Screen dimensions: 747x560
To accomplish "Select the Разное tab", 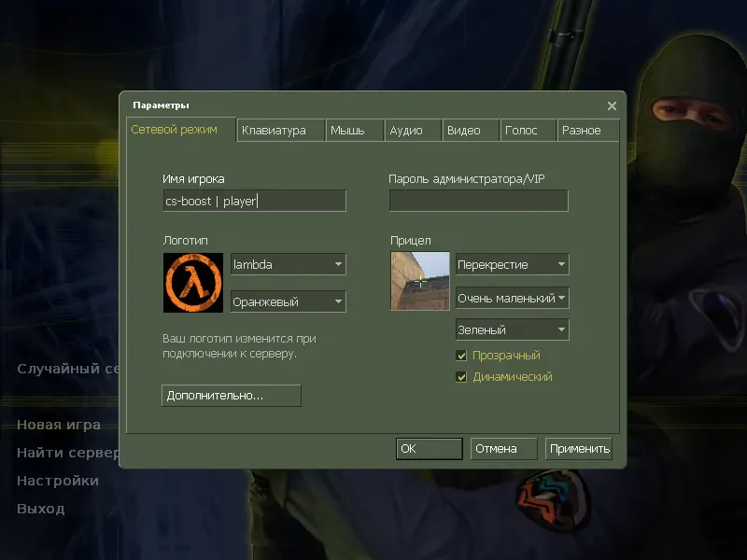I will 588,130.
